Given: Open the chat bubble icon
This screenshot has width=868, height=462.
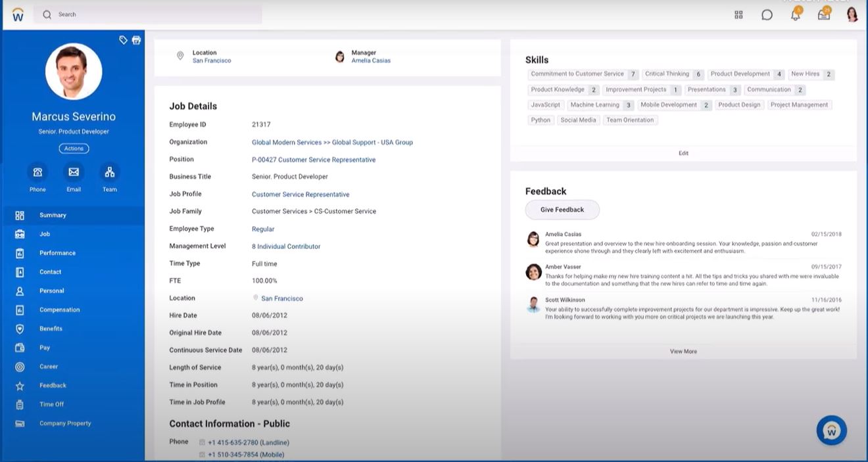Looking at the screenshot, I should point(767,14).
